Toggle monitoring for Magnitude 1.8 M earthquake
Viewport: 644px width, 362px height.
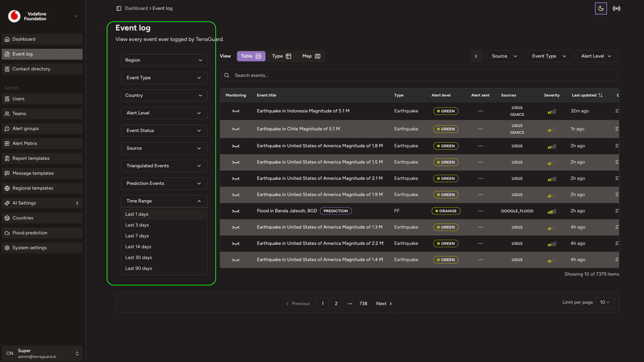(x=236, y=146)
